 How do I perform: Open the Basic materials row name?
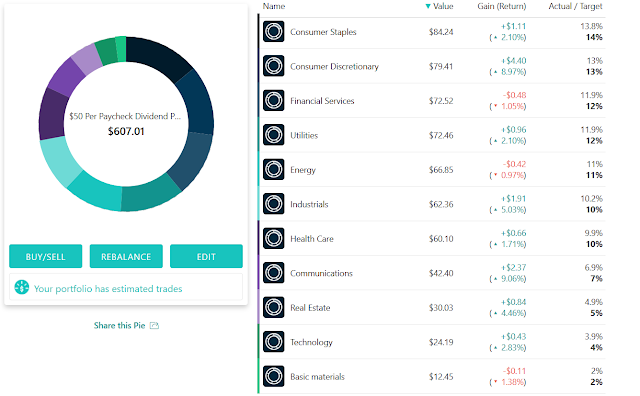tap(317, 377)
